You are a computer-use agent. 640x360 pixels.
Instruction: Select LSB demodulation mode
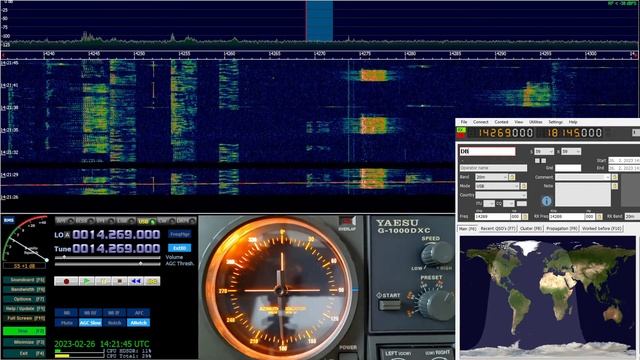point(125,221)
